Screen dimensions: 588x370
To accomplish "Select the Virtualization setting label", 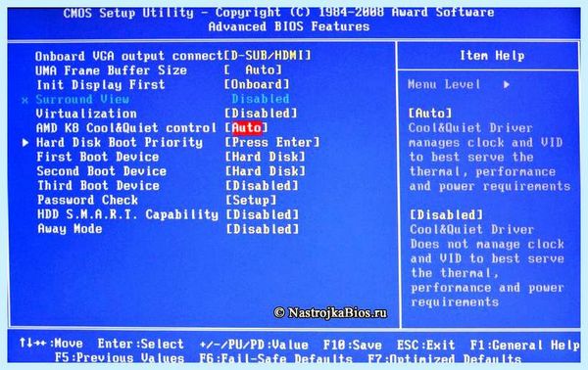I will 86,114.
